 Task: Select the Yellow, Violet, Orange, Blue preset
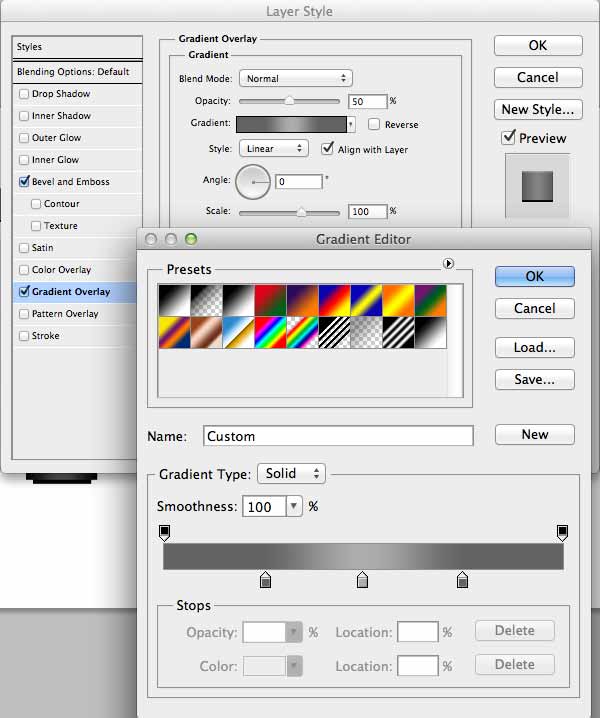click(x=175, y=332)
